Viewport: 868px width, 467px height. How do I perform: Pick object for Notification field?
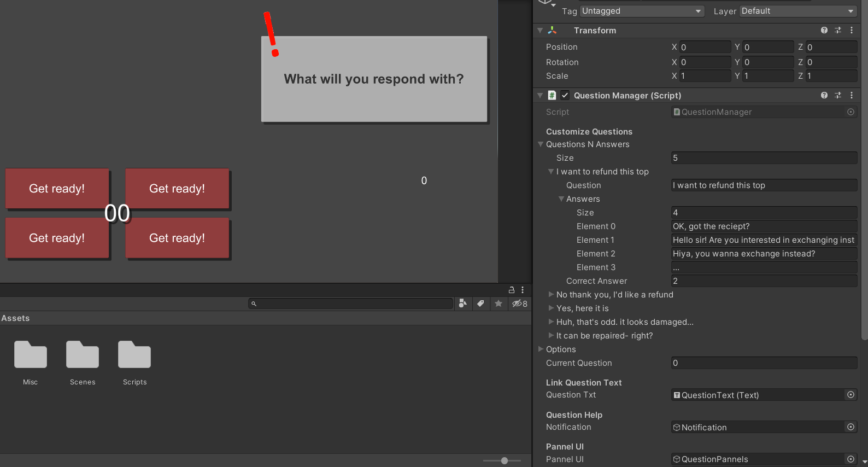[x=851, y=427]
